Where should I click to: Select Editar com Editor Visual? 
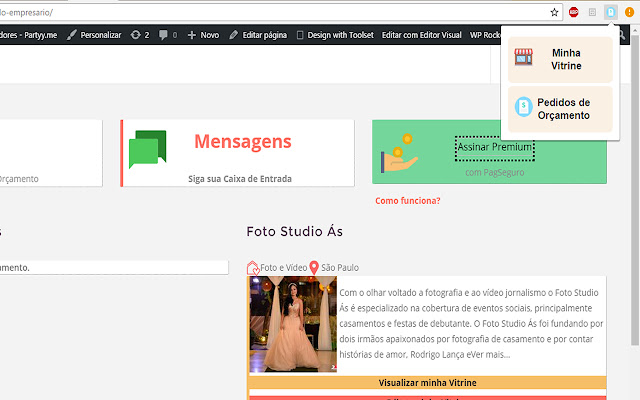coord(422,35)
